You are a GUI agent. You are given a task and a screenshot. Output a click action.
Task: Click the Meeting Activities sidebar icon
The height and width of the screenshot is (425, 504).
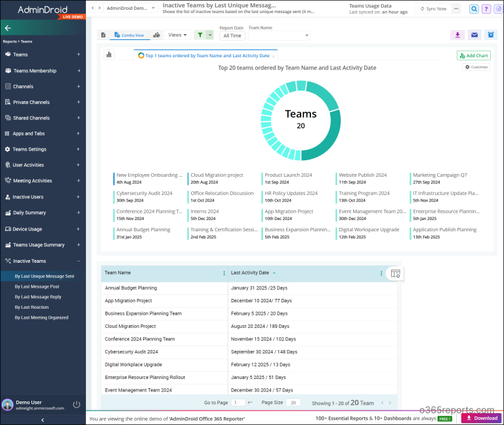[8, 180]
